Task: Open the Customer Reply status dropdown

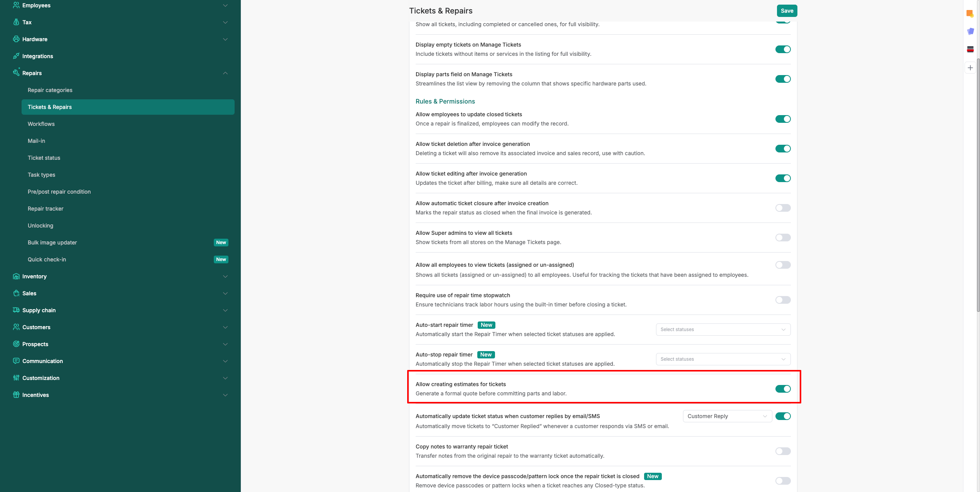Action: (727, 416)
